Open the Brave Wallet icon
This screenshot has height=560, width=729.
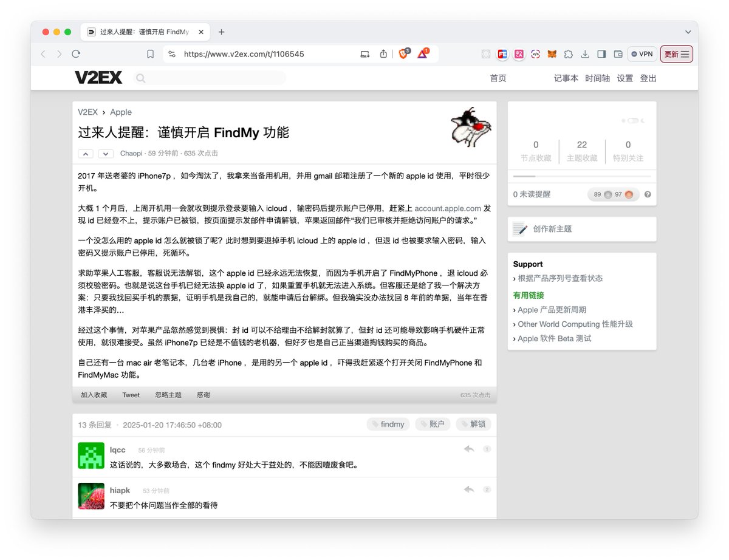tap(618, 54)
